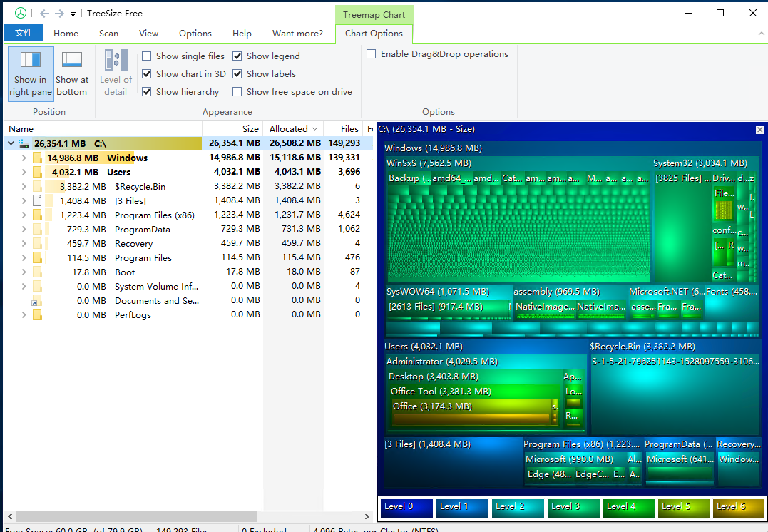Toggle Show chart in 3D checkbox
Viewport: 768px width, 532px height.
click(146, 73)
